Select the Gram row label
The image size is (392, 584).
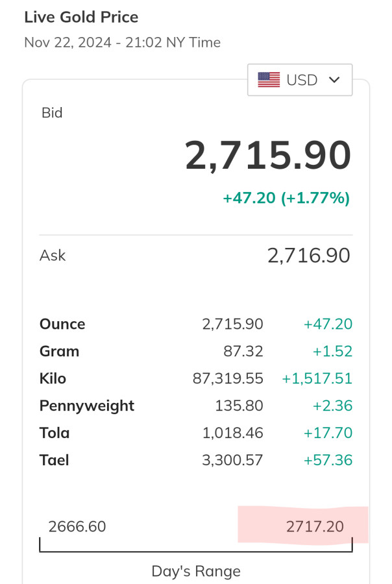click(59, 351)
